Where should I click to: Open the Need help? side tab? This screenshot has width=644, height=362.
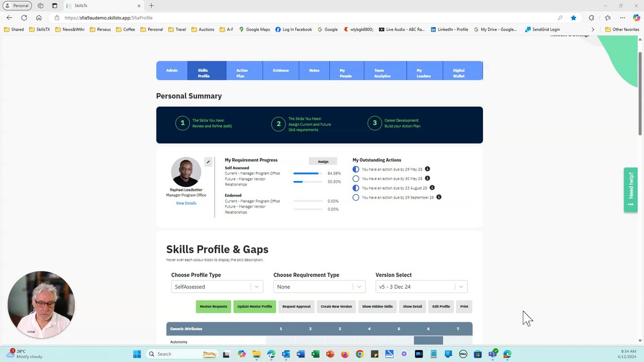(631, 190)
